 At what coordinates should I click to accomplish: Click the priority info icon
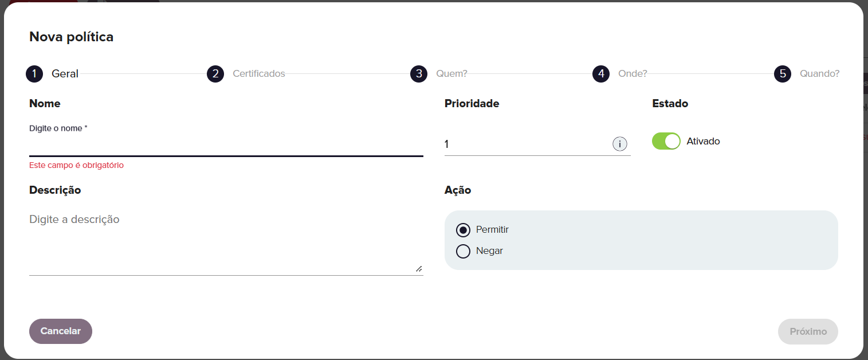(x=620, y=144)
